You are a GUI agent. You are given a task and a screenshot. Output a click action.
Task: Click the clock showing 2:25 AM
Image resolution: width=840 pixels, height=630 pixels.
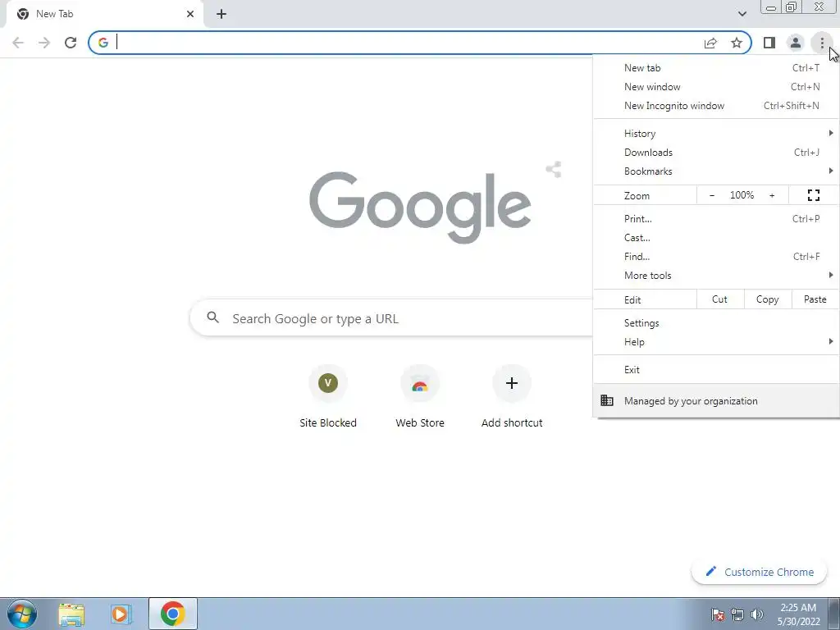pos(798,608)
